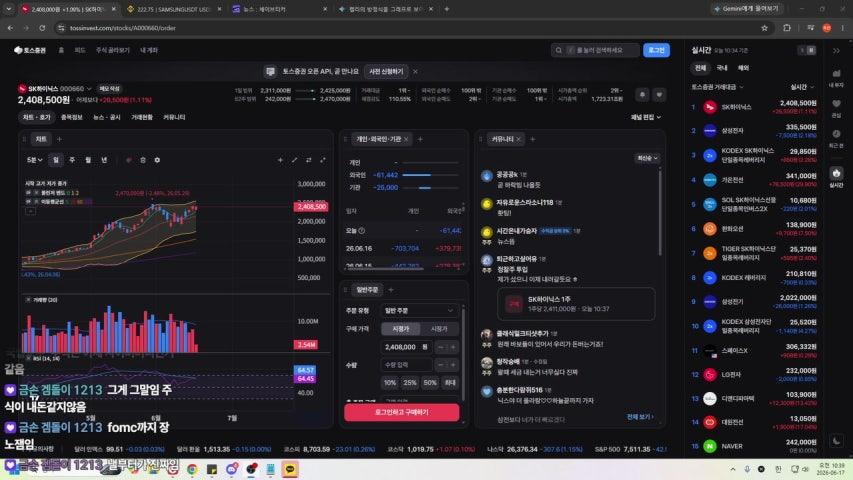Toggle the detailed list view button in 실시간 header
Image resolution: width=853 pixels, height=480 pixels.
pyautogui.click(x=811, y=50)
